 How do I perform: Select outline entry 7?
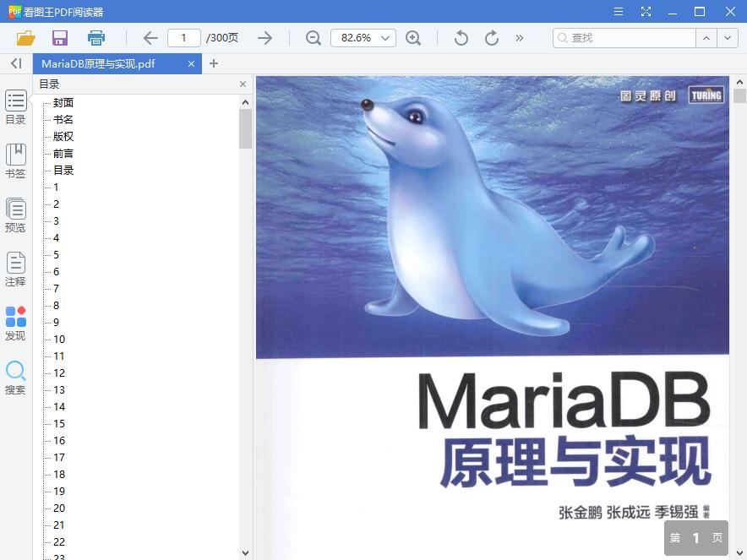coord(57,289)
